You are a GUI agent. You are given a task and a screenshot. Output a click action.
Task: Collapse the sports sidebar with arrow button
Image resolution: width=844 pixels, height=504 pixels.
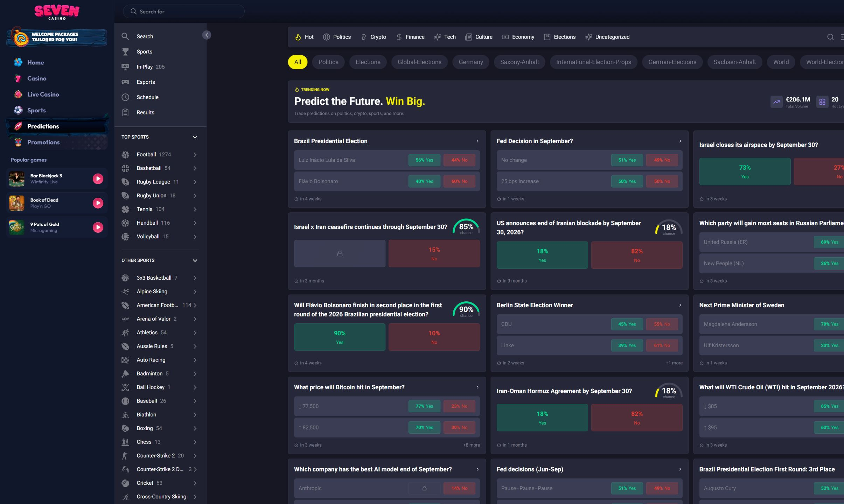point(207,35)
